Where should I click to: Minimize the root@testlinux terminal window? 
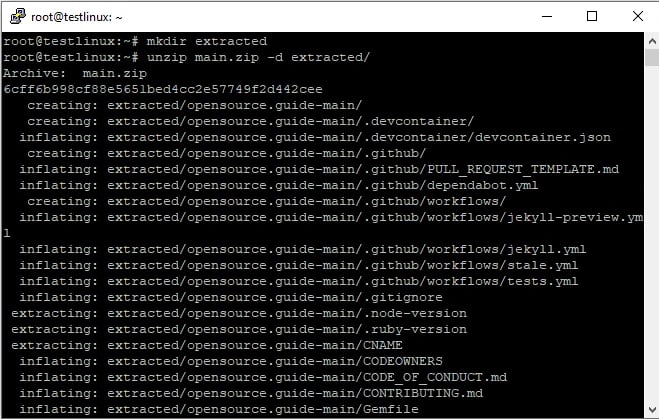click(546, 16)
